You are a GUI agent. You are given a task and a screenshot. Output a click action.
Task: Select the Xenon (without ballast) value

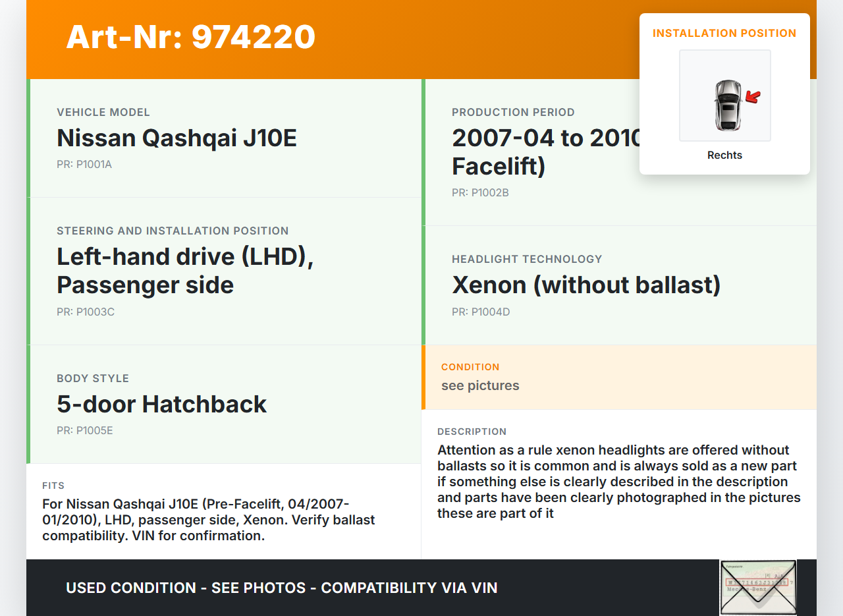coord(586,285)
